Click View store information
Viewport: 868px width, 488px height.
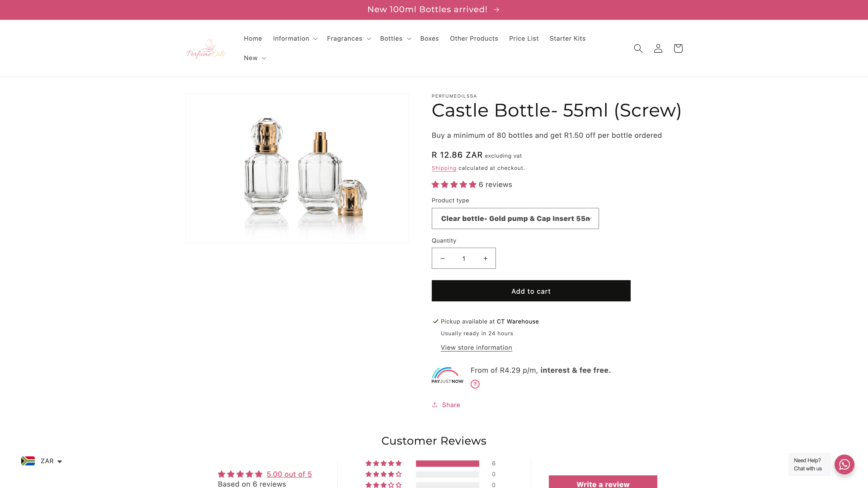(476, 347)
